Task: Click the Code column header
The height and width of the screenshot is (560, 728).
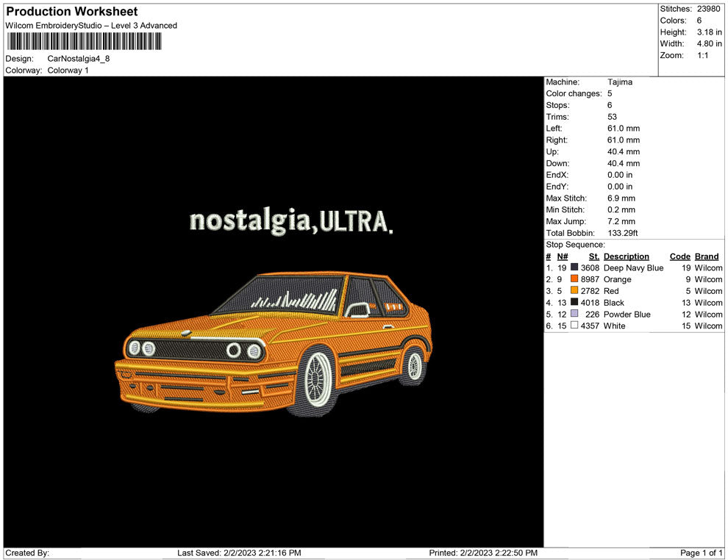Action: pyautogui.click(x=679, y=256)
